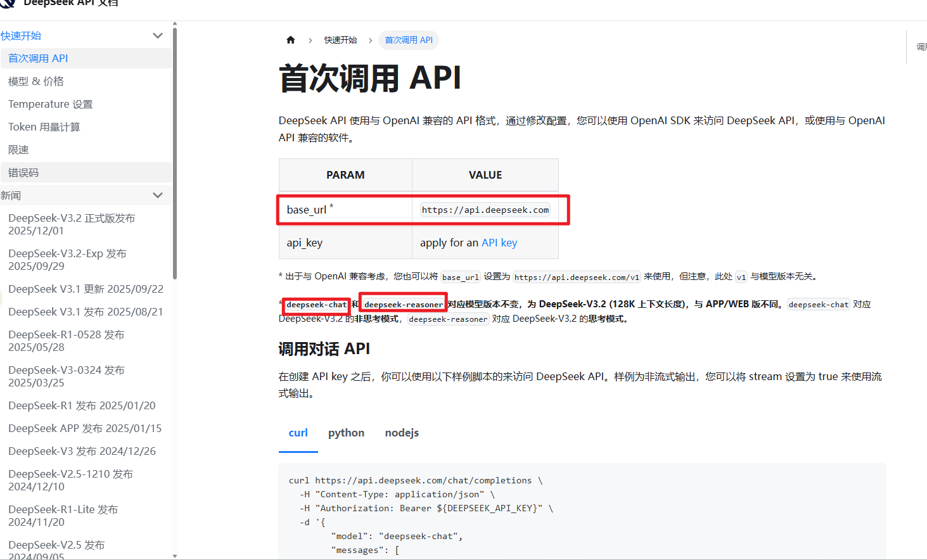The height and width of the screenshot is (560, 927).
Task: Follow the API key link
Action: click(x=499, y=243)
